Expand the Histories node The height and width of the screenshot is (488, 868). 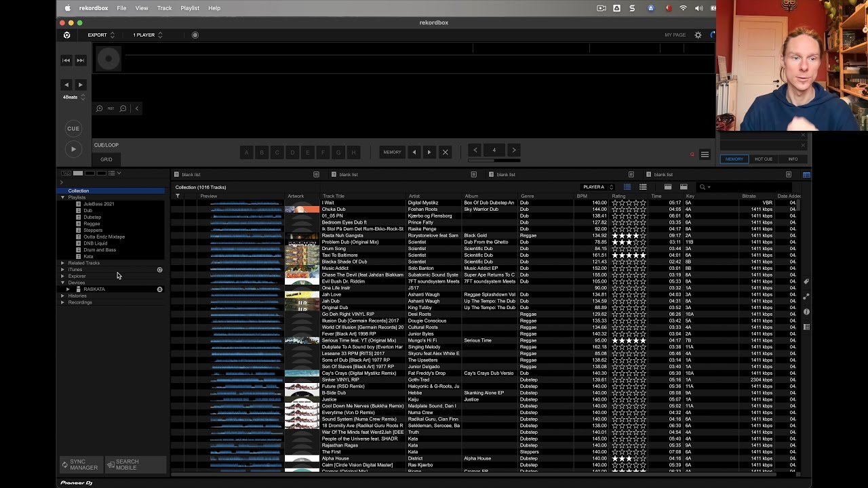[x=62, y=296]
